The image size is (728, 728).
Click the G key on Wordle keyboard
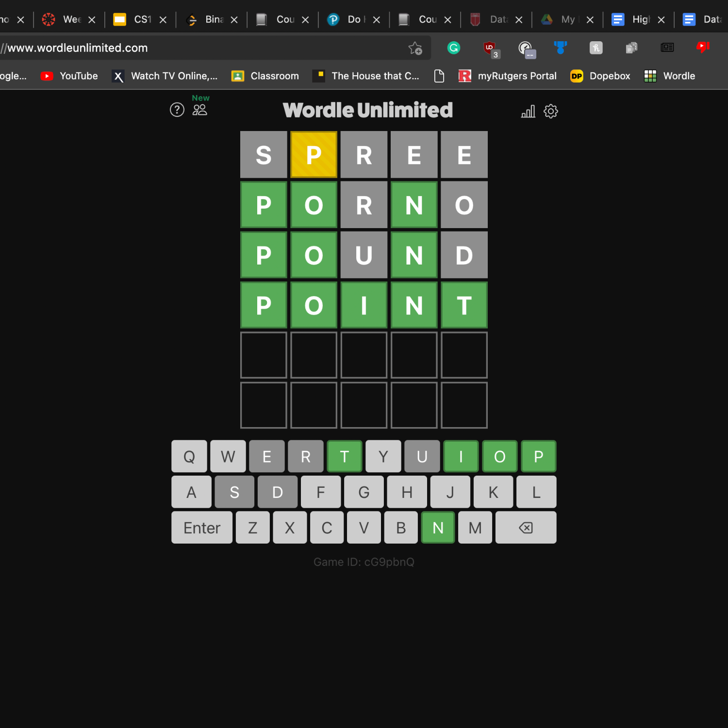pos(364,492)
